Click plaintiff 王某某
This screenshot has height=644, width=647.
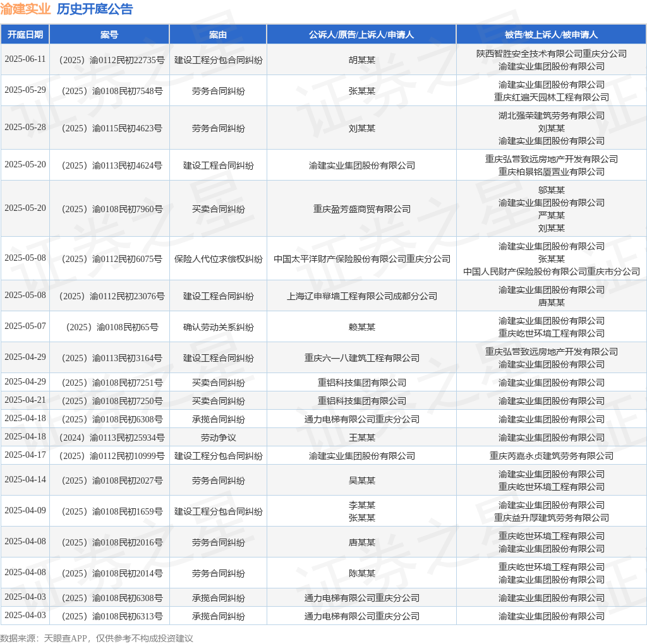(362, 438)
